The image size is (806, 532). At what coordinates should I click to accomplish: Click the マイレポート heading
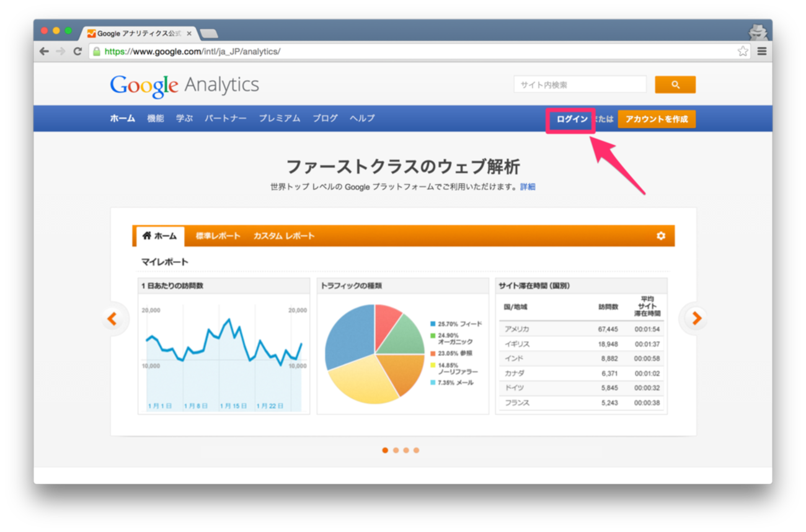[x=164, y=262]
